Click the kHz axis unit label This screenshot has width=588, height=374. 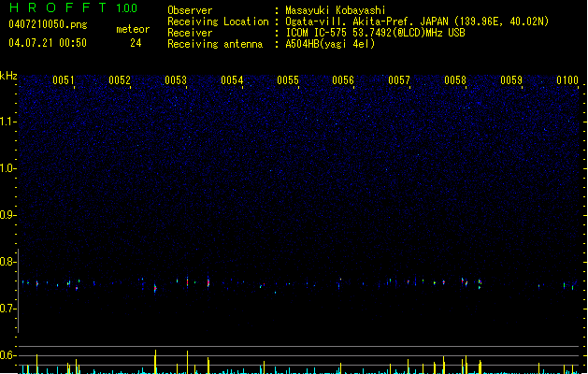[8, 76]
